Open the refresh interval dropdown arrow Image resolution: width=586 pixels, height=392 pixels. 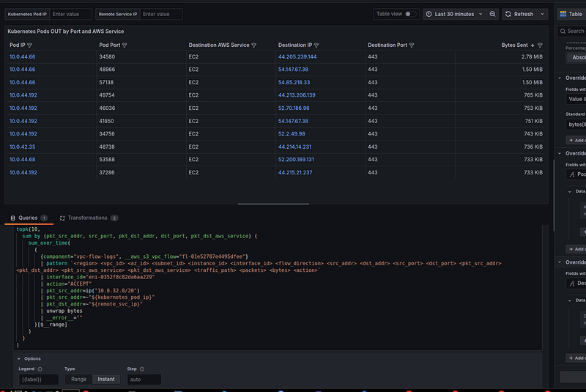(x=542, y=14)
